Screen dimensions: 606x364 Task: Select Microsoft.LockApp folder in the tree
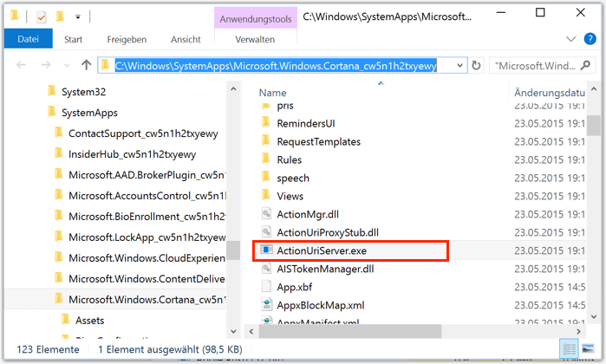pos(147,237)
